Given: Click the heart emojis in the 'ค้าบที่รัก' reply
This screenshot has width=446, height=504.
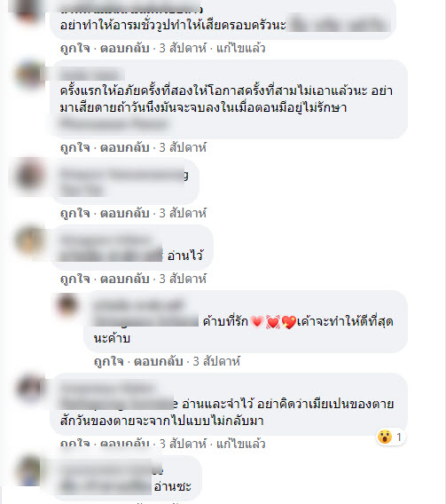Looking at the screenshot, I should tap(273, 322).
